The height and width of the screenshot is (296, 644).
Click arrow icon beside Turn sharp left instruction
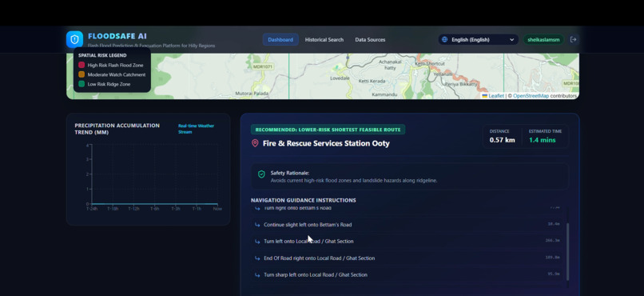pos(257,274)
